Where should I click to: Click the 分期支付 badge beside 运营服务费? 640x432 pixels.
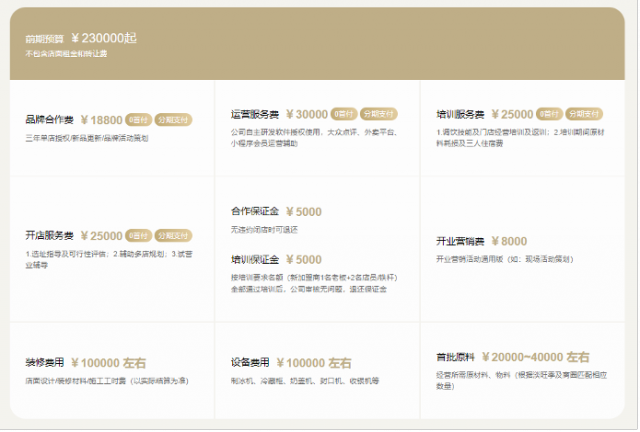(378, 114)
